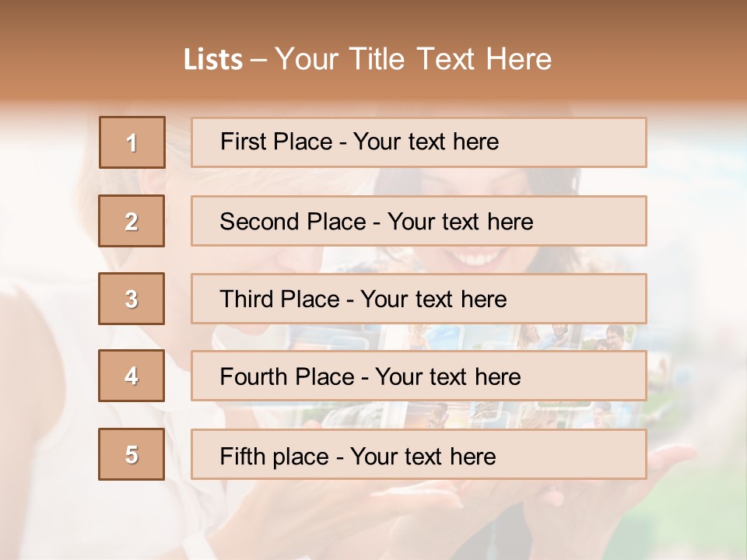Click the 'Second Place - Your text here' box
This screenshot has width=747, height=560.
pyautogui.click(x=419, y=221)
